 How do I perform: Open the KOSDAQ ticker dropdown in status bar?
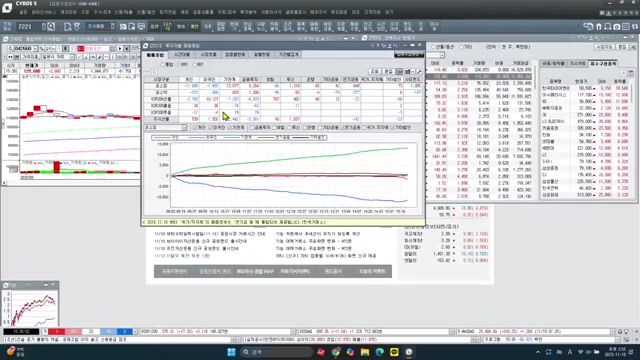(451, 331)
